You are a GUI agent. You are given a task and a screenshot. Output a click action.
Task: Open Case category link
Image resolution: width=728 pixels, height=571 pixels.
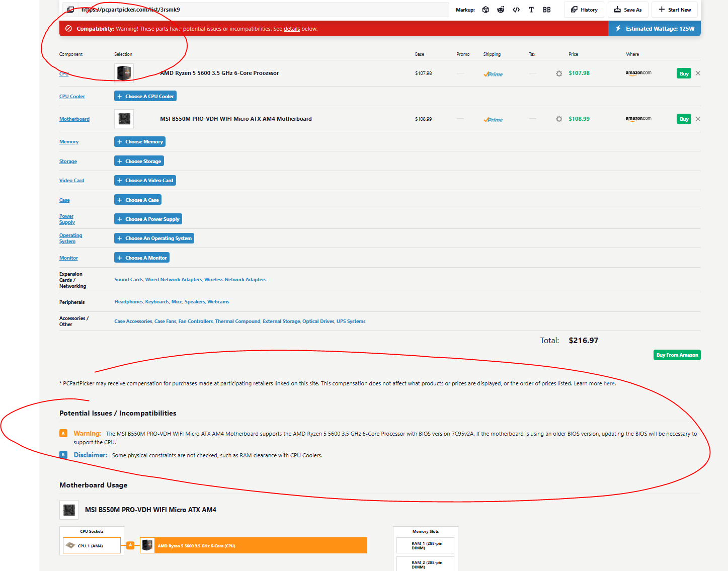[x=64, y=200]
